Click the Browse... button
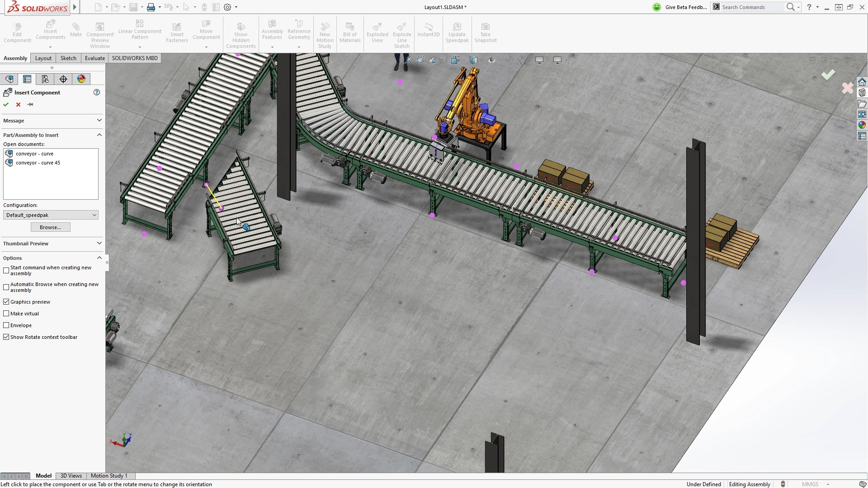868x488 pixels. pyautogui.click(x=50, y=227)
